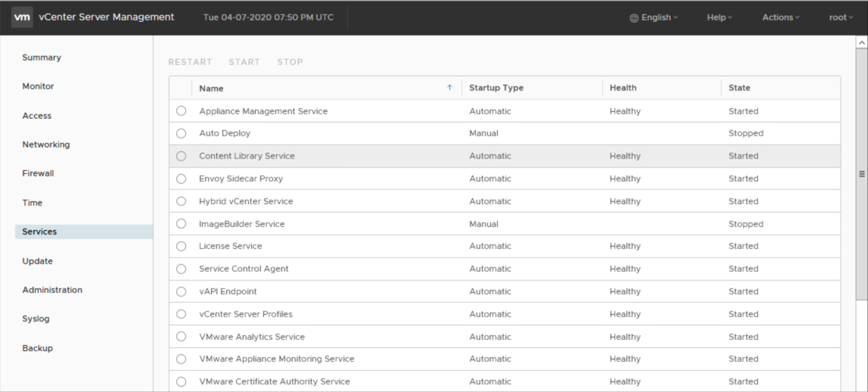Screen dimensions: 868x392
Task: Click the Auto Deploy service name
Action: point(225,134)
